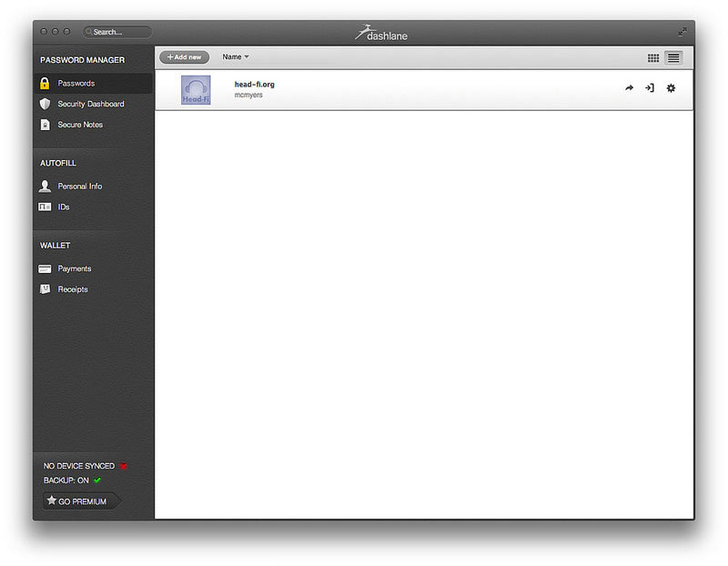
Task: Click the red X sync status icon
Action: 124,466
